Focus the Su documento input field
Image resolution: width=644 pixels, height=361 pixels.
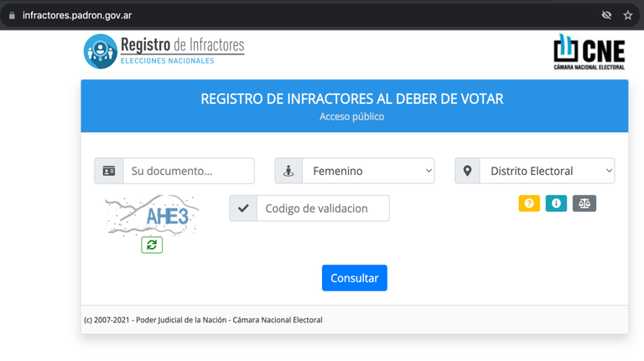[189, 171]
